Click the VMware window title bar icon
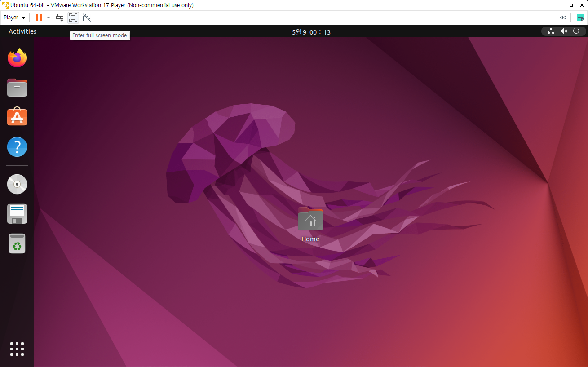This screenshot has width=588, height=367. click(x=5, y=5)
